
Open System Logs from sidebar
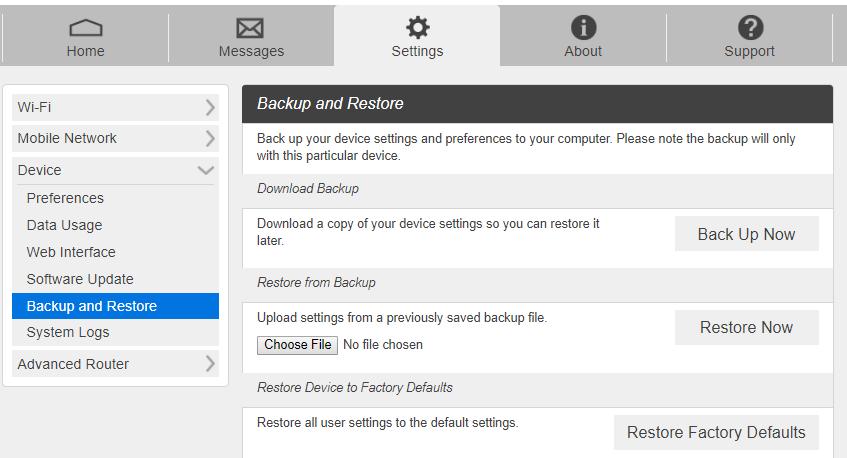[68, 332]
